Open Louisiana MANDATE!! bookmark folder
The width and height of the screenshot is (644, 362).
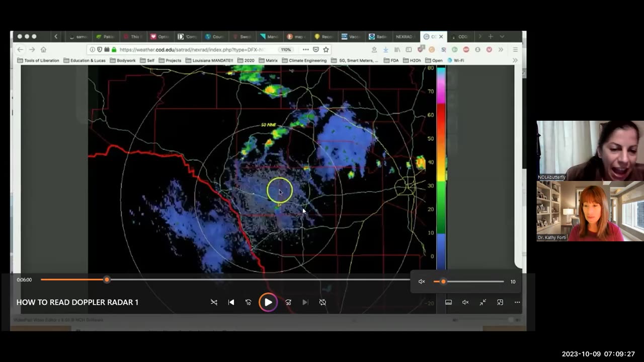pyautogui.click(x=209, y=60)
